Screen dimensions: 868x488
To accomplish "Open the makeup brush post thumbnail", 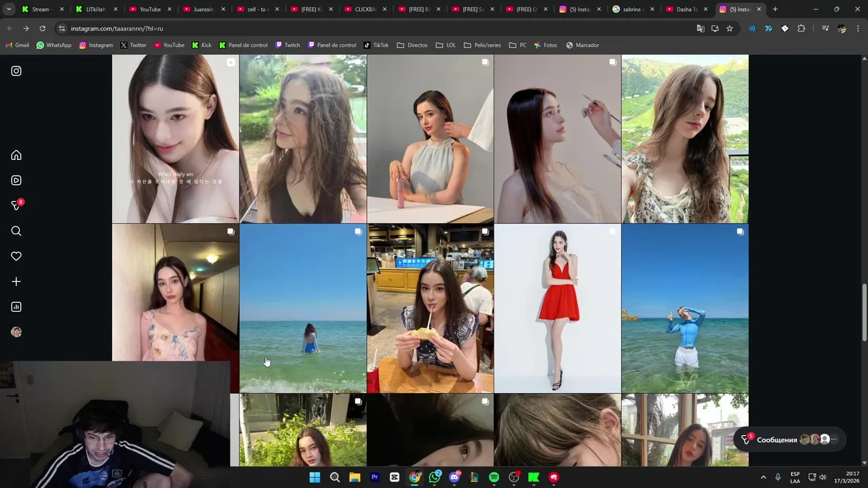I will [557, 138].
